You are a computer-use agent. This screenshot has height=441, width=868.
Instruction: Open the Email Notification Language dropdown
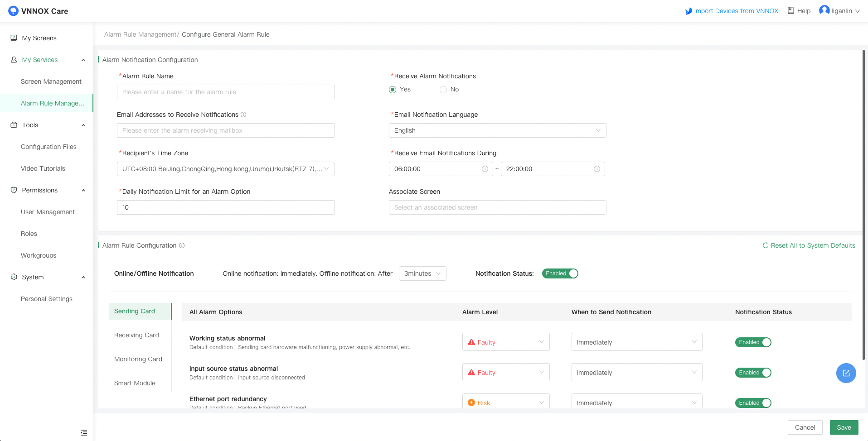point(497,130)
